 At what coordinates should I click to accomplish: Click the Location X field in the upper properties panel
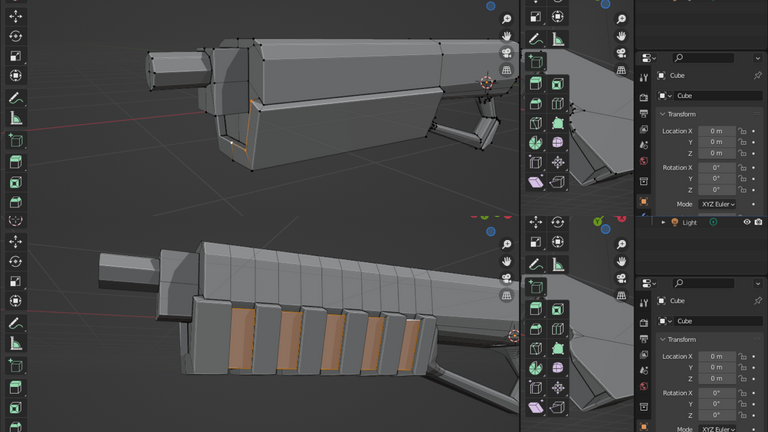(x=717, y=131)
